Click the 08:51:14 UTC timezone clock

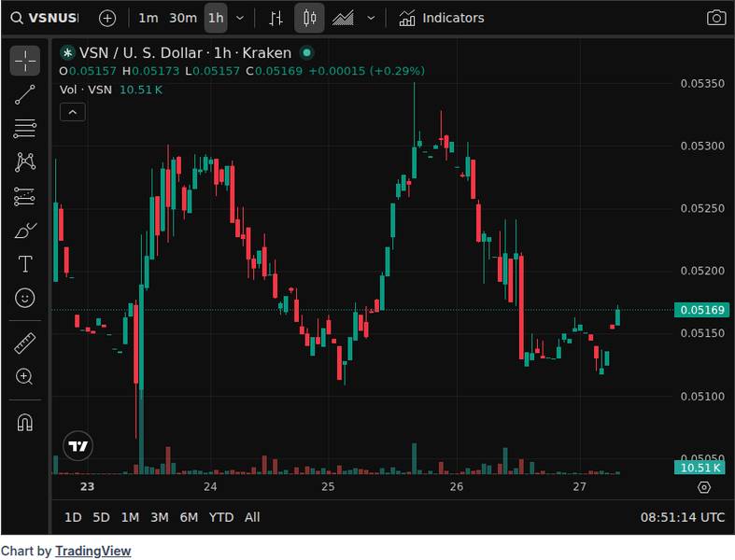click(x=683, y=517)
